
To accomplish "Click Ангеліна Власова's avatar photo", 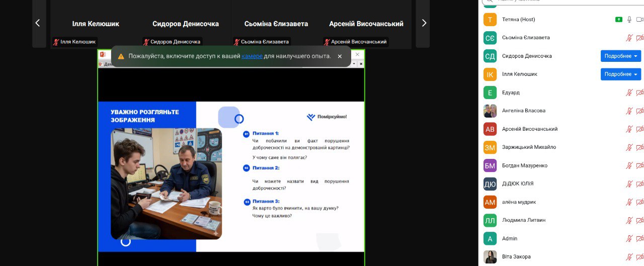I will (490, 111).
